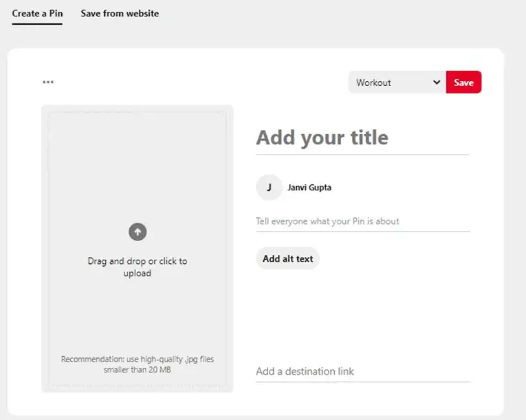This screenshot has width=526, height=420.
Task: Click the circular upload arrow icon
Action: [x=138, y=232]
